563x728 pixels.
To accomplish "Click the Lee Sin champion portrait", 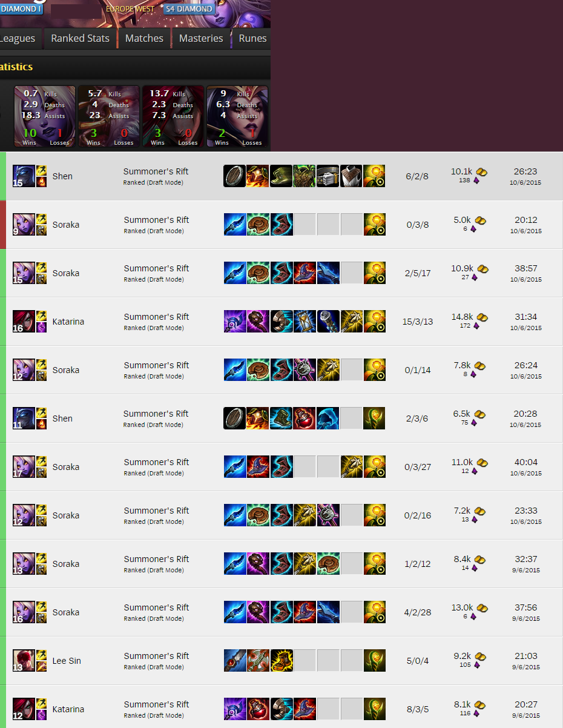I will pyautogui.click(x=24, y=661).
